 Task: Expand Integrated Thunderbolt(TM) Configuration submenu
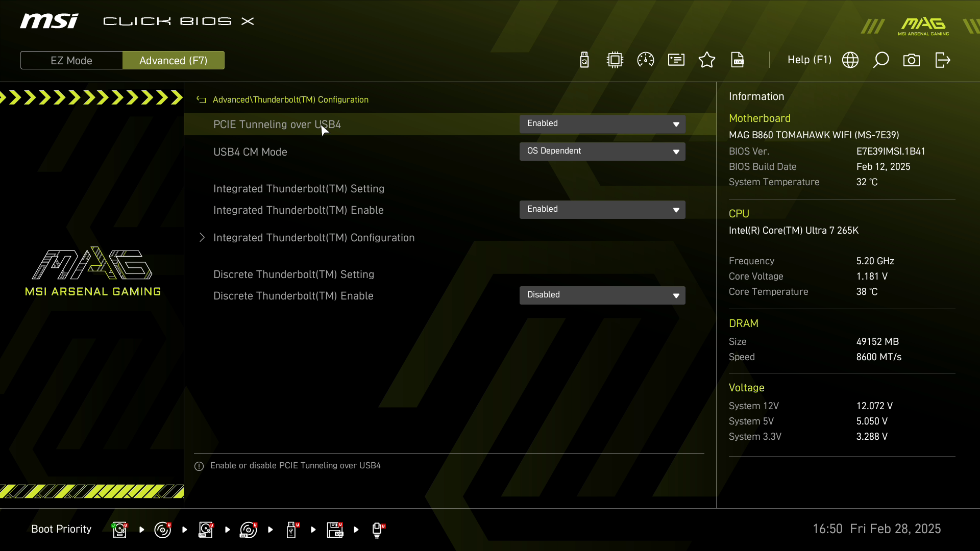(x=313, y=238)
